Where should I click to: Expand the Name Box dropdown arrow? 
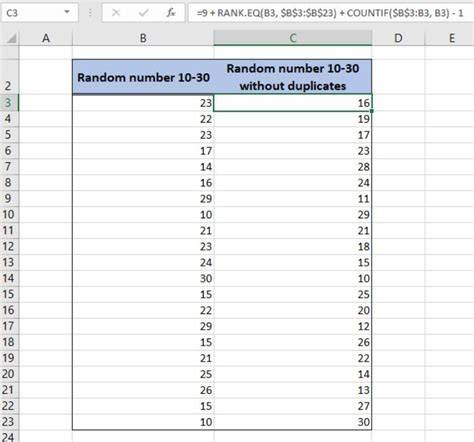tap(67, 12)
